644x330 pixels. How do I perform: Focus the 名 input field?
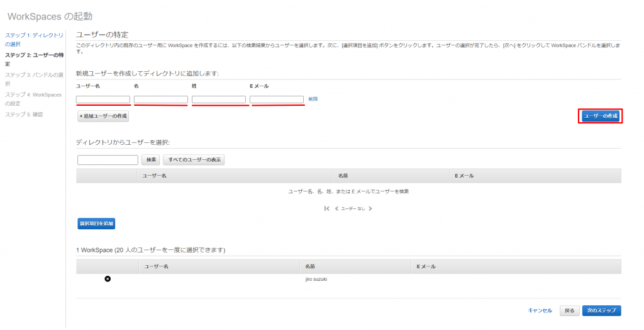click(161, 100)
